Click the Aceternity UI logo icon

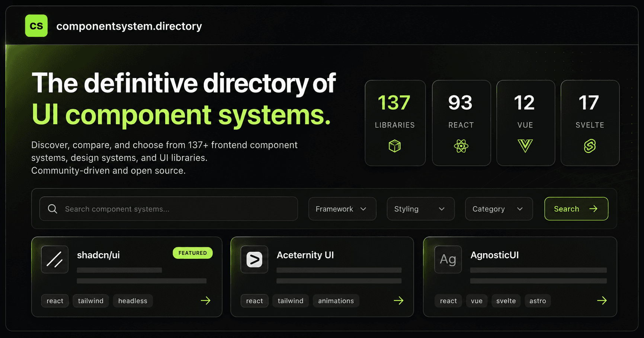(x=254, y=260)
